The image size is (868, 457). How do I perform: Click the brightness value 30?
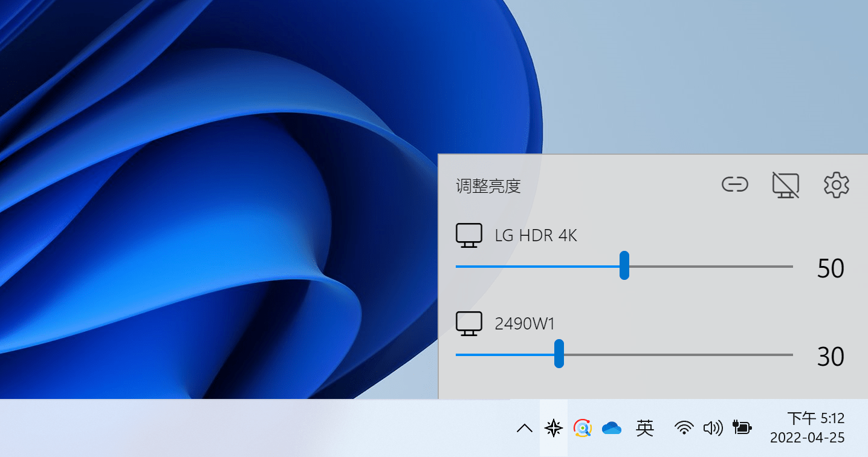click(830, 357)
